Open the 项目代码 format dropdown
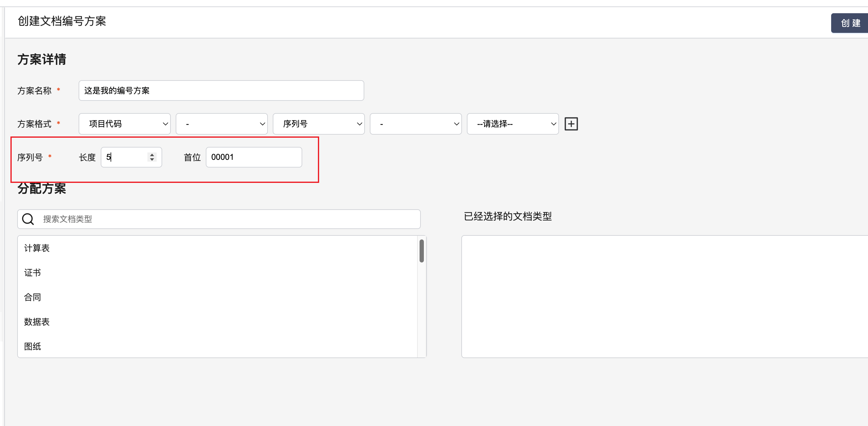This screenshot has height=426, width=868. click(x=124, y=124)
